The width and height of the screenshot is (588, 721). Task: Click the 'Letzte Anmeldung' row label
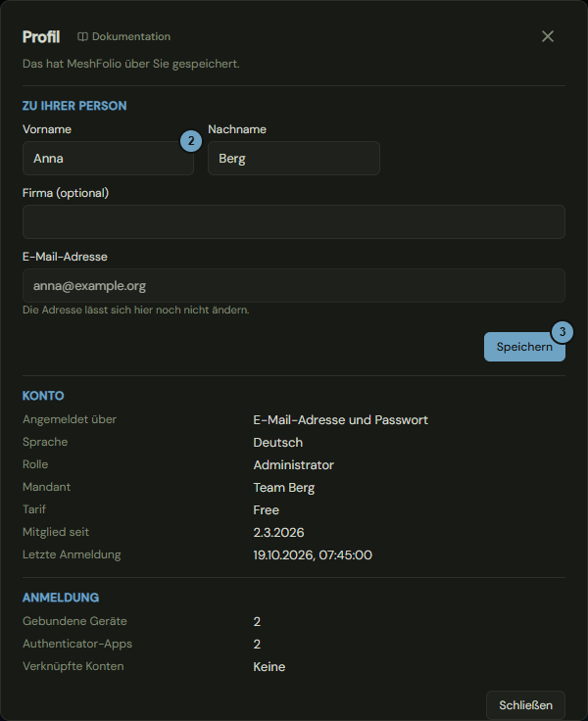72,554
